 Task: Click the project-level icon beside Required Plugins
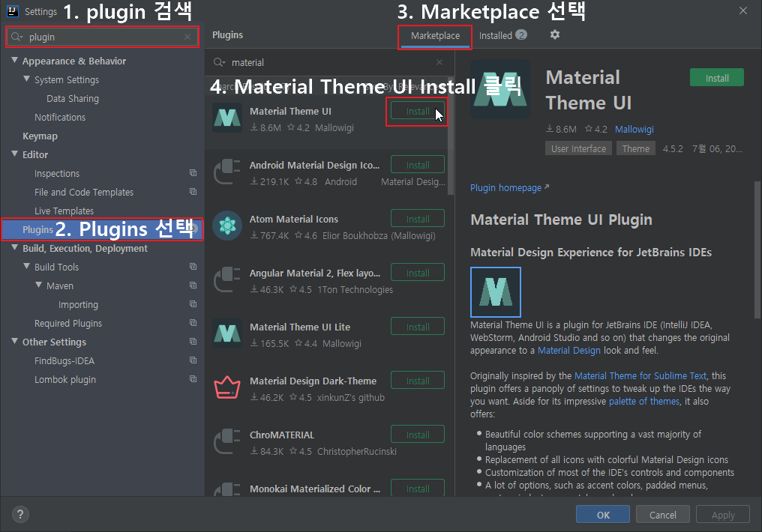coord(193,323)
